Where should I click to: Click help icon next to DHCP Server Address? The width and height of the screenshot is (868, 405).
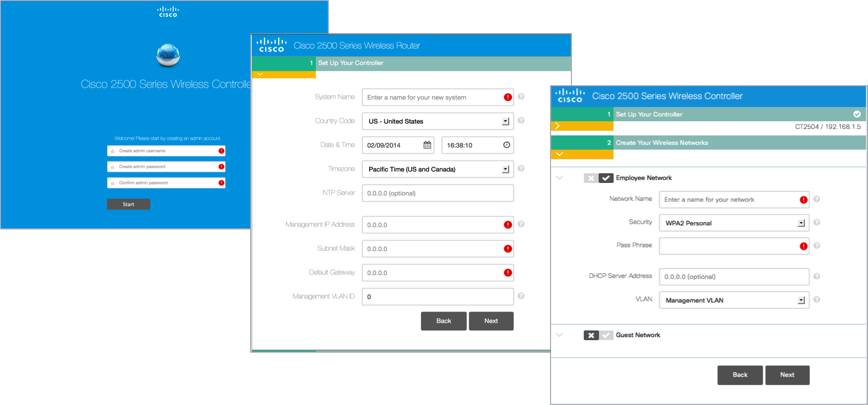coord(816,276)
